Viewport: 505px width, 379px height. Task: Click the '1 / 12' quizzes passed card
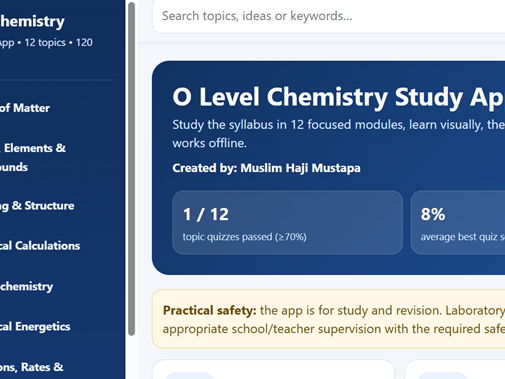(x=287, y=223)
